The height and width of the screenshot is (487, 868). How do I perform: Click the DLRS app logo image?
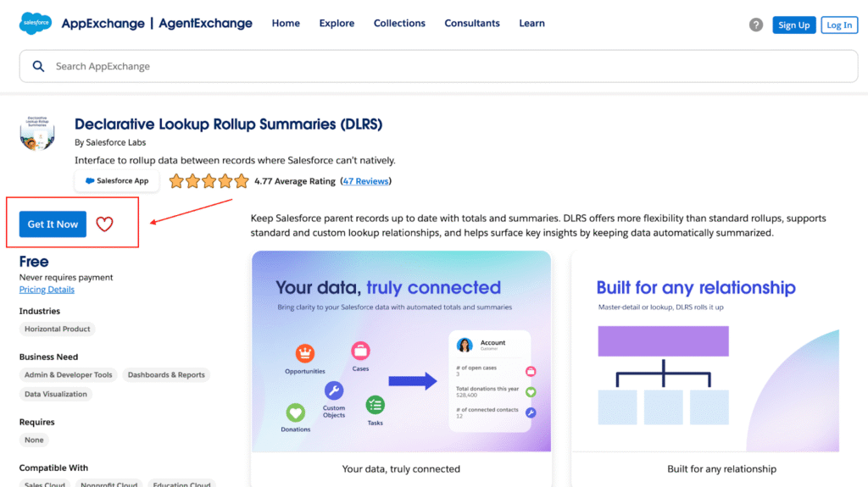37,133
